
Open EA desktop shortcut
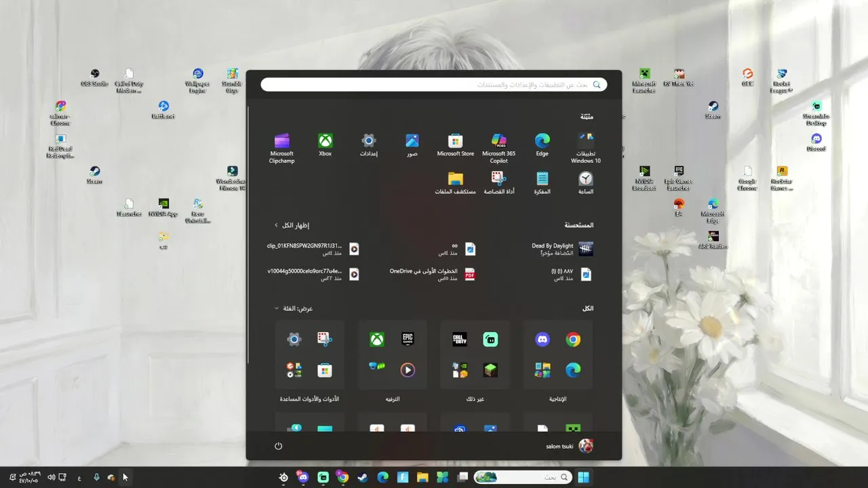(678, 207)
